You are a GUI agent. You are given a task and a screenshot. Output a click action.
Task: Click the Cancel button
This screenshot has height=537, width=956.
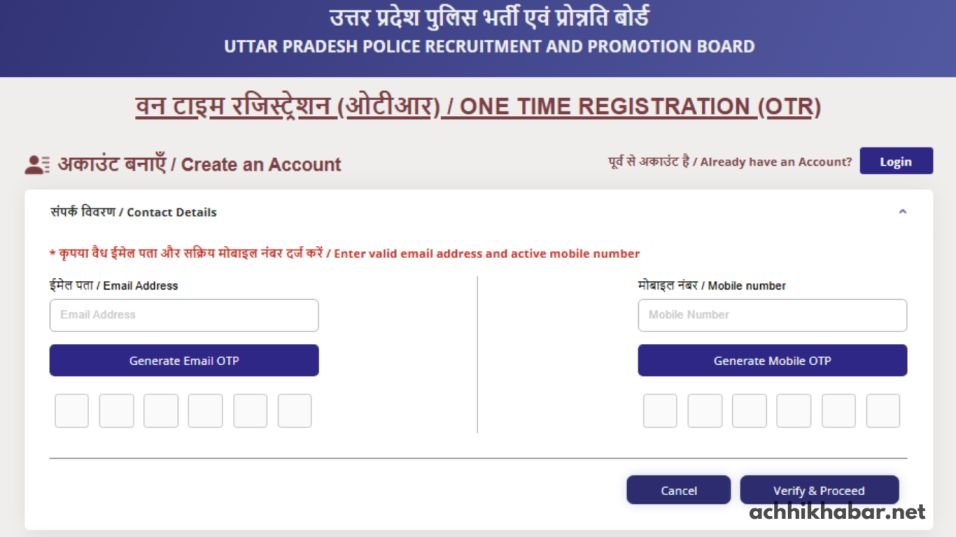click(x=678, y=490)
